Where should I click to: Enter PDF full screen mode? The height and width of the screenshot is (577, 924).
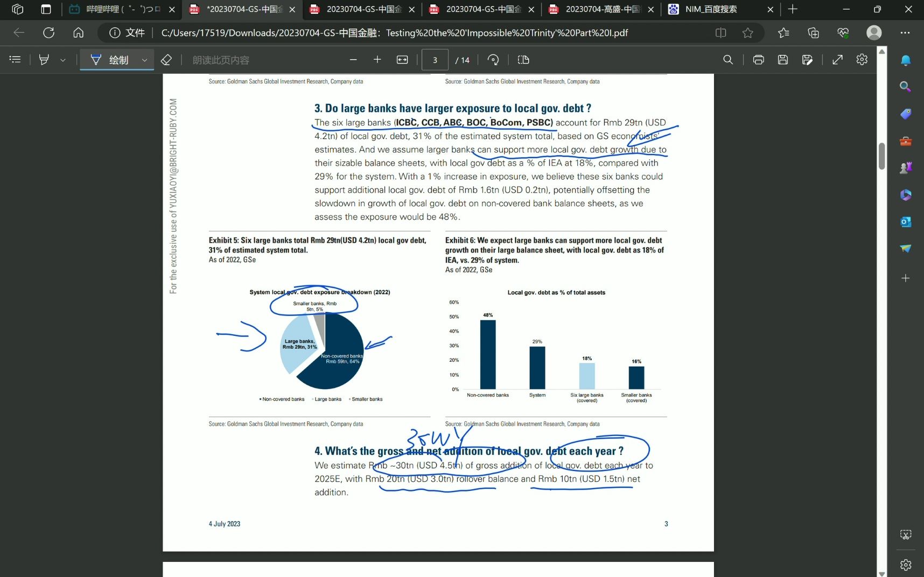coord(837,60)
